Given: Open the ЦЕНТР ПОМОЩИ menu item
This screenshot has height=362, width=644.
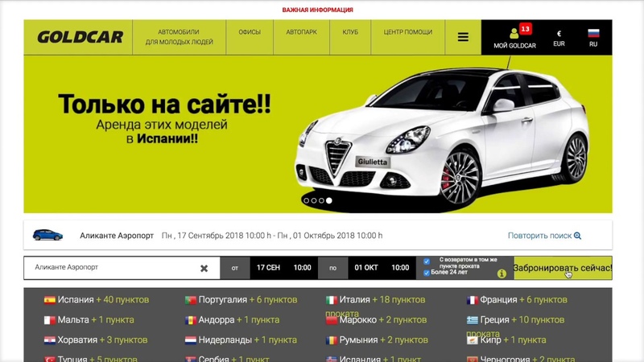Looking at the screenshot, I should coord(407,32).
